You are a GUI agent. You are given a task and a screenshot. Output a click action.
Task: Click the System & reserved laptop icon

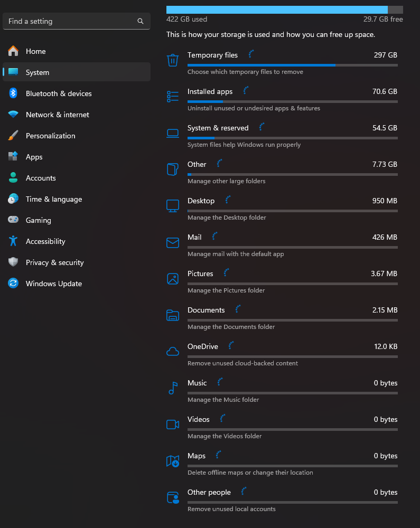172,133
